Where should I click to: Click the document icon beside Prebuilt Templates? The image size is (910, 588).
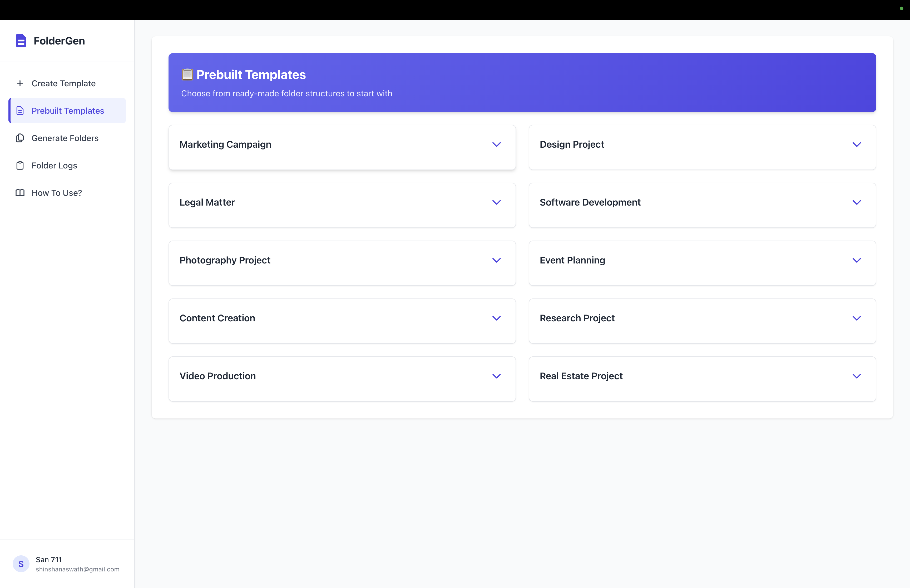coord(20,111)
